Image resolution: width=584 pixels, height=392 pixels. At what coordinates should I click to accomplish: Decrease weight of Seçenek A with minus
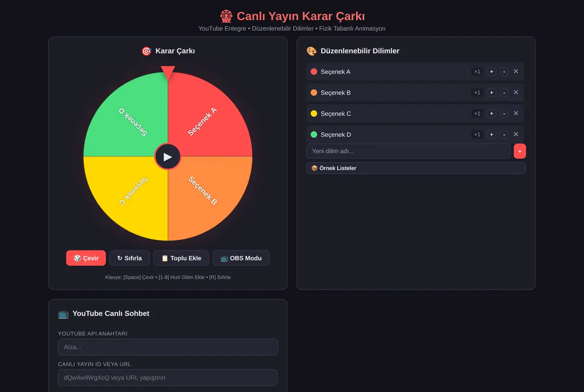tap(504, 71)
